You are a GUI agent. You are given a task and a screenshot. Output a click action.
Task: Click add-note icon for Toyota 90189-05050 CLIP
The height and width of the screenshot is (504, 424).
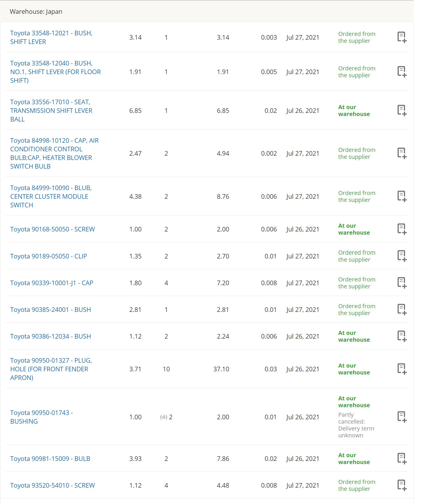(402, 256)
